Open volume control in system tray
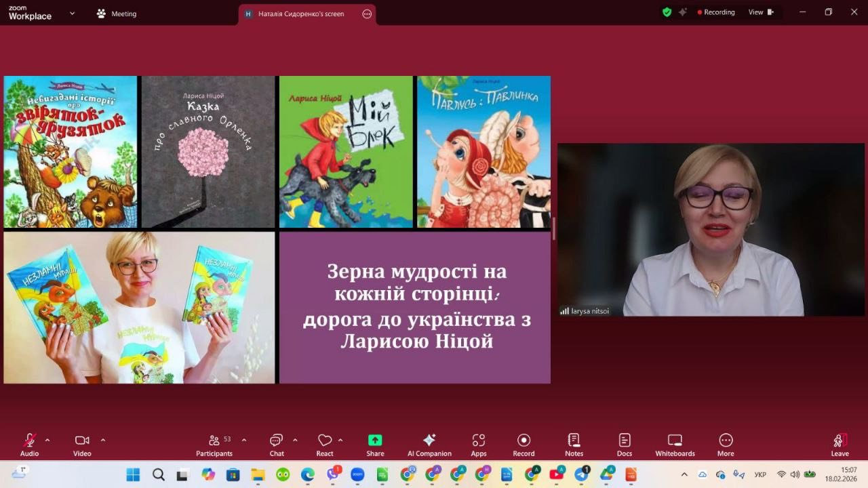 point(795,474)
